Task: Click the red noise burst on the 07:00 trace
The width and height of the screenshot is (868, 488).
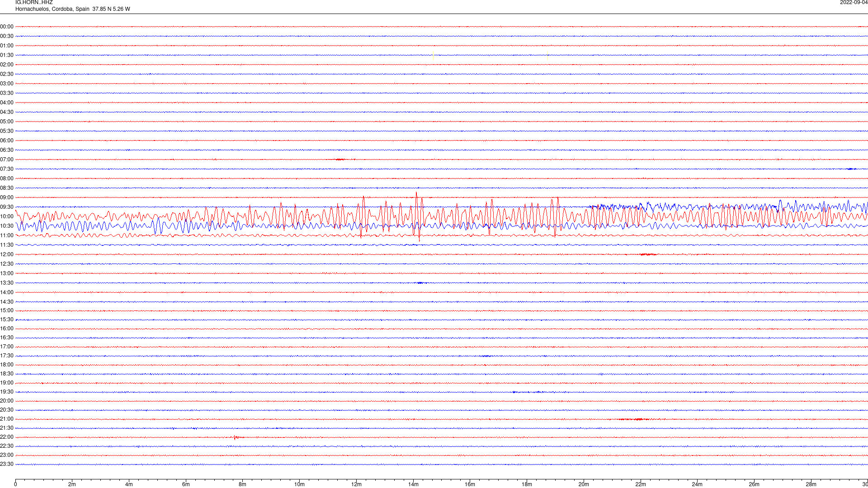Action: [340, 160]
